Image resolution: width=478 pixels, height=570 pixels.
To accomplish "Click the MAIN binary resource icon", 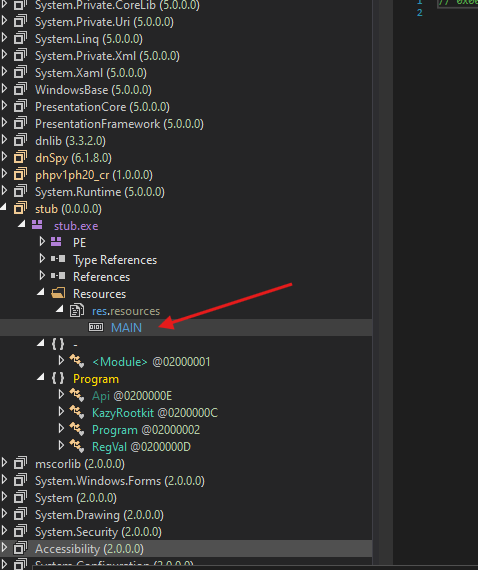I will (x=96, y=327).
